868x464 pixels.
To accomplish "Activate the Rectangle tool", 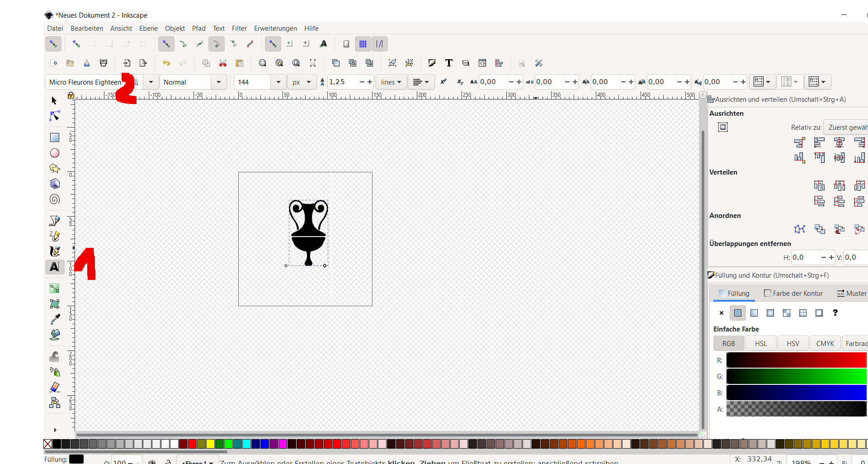I will click(55, 137).
